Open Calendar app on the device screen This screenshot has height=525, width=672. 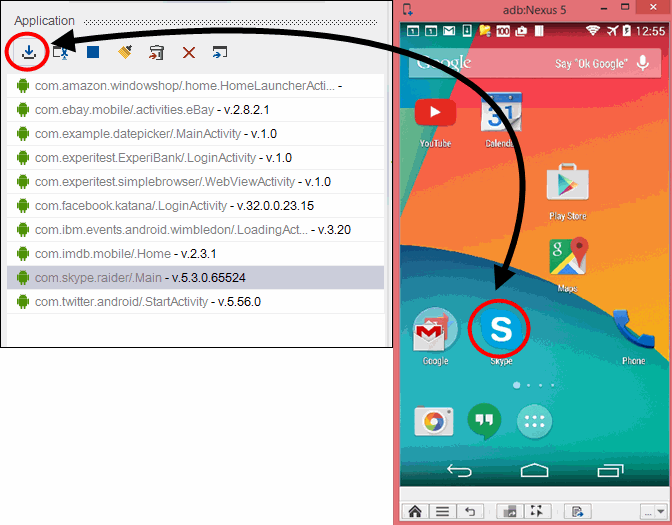pyautogui.click(x=500, y=112)
